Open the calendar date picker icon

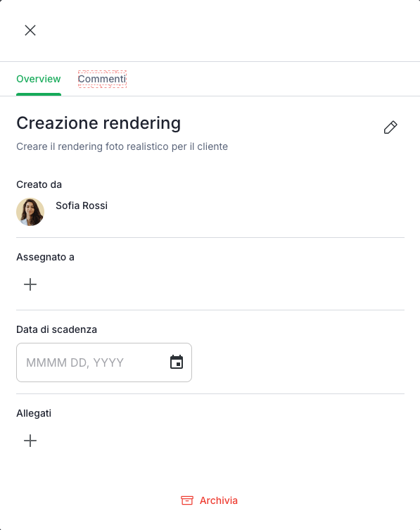point(177,362)
